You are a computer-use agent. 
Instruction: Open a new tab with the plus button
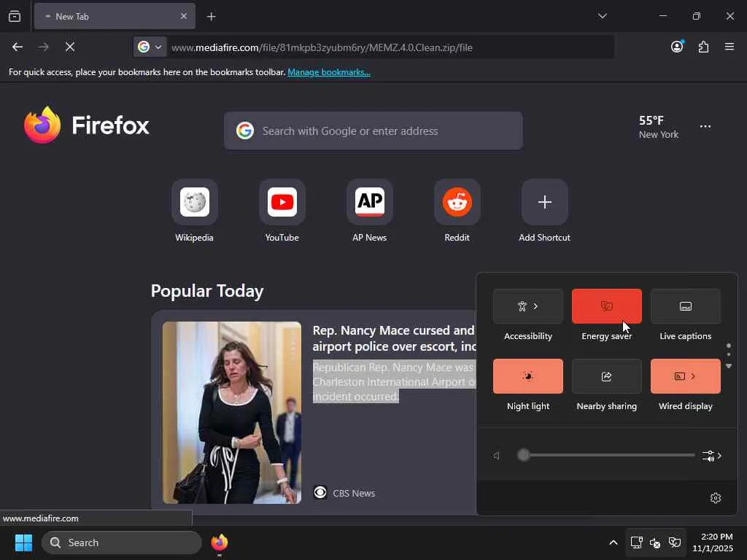pos(211,17)
